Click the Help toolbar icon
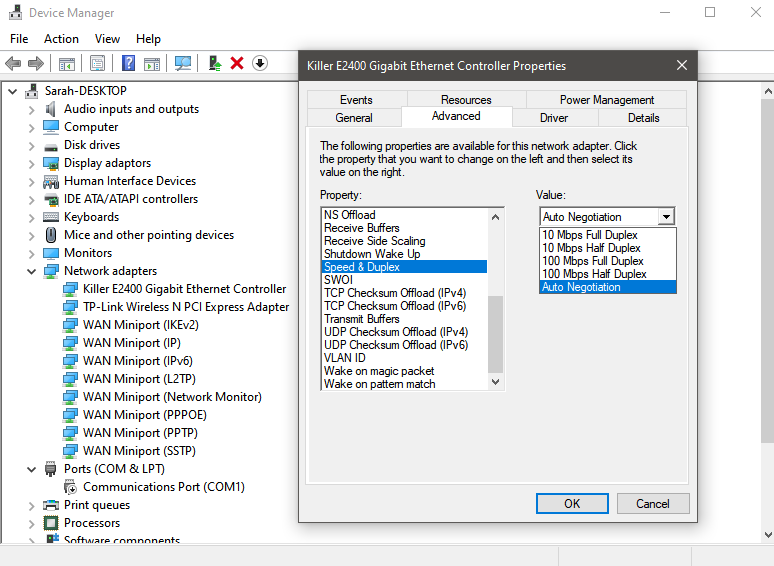Viewport: 774px width, 566px height. click(128, 63)
